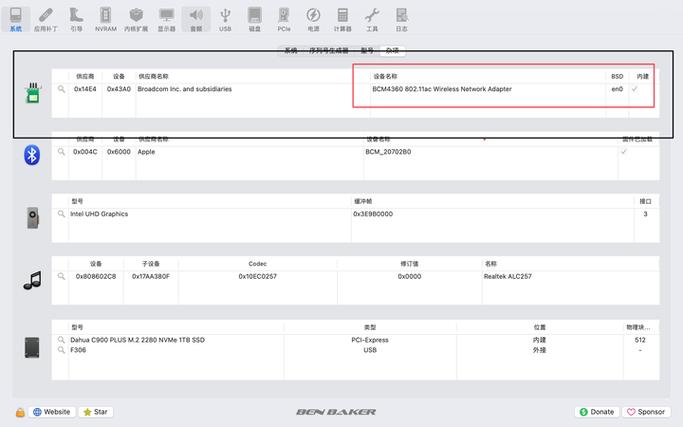The image size is (683, 427).
Task: Open the 应用补丁 Patch toolbar section
Action: click(46, 20)
